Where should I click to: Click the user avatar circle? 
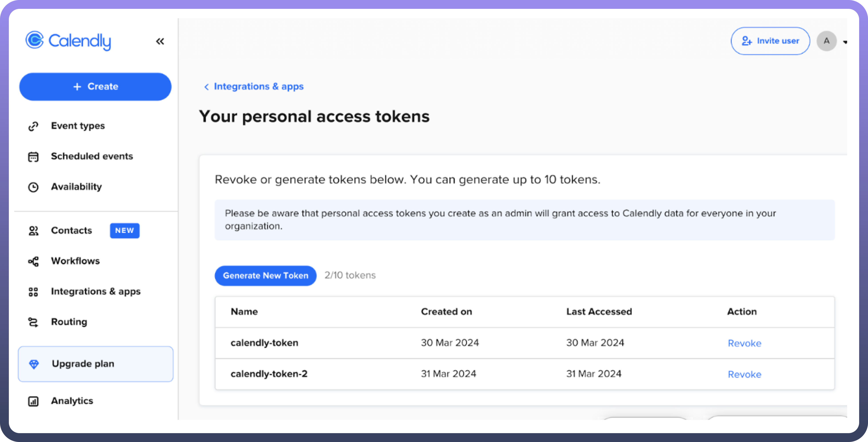827,41
